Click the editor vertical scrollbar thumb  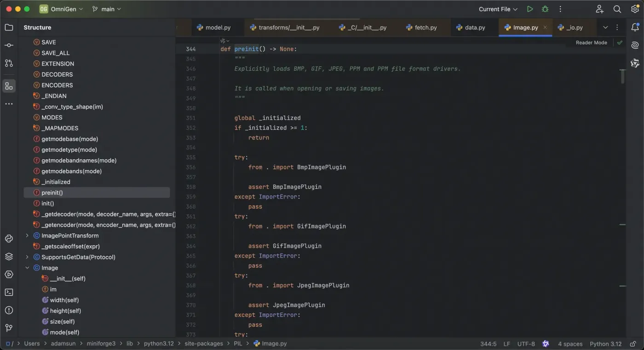[622, 76]
